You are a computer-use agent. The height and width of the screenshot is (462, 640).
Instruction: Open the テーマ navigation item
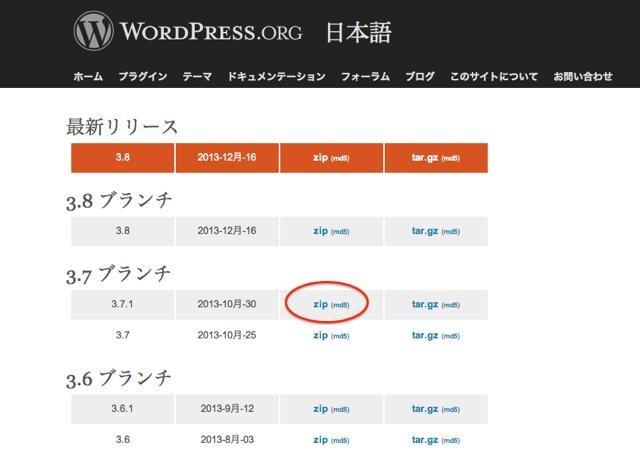click(196, 76)
